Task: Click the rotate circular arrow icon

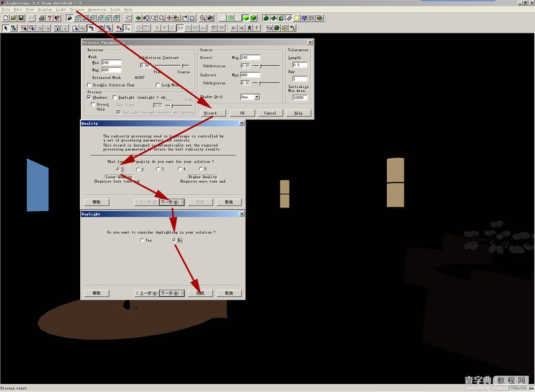Action: pyautogui.click(x=147, y=28)
